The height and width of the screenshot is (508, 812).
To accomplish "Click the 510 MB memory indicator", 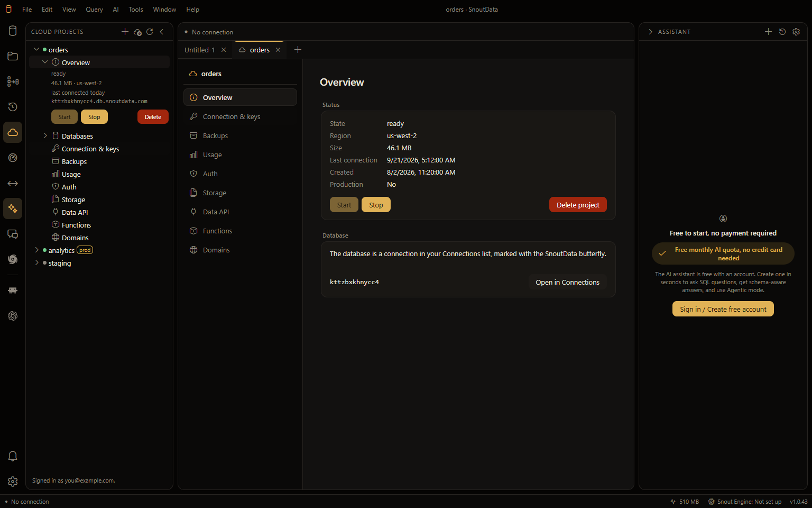I will (685, 502).
